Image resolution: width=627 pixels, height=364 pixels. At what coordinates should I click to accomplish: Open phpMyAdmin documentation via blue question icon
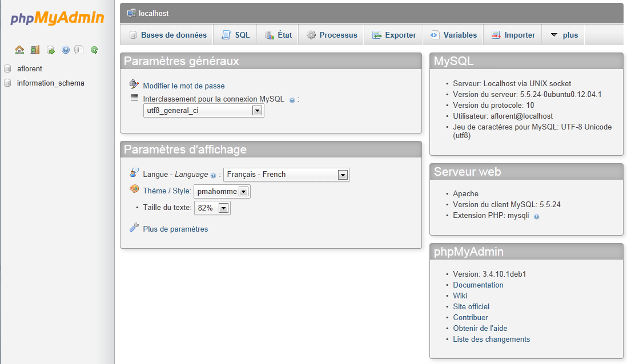point(66,50)
